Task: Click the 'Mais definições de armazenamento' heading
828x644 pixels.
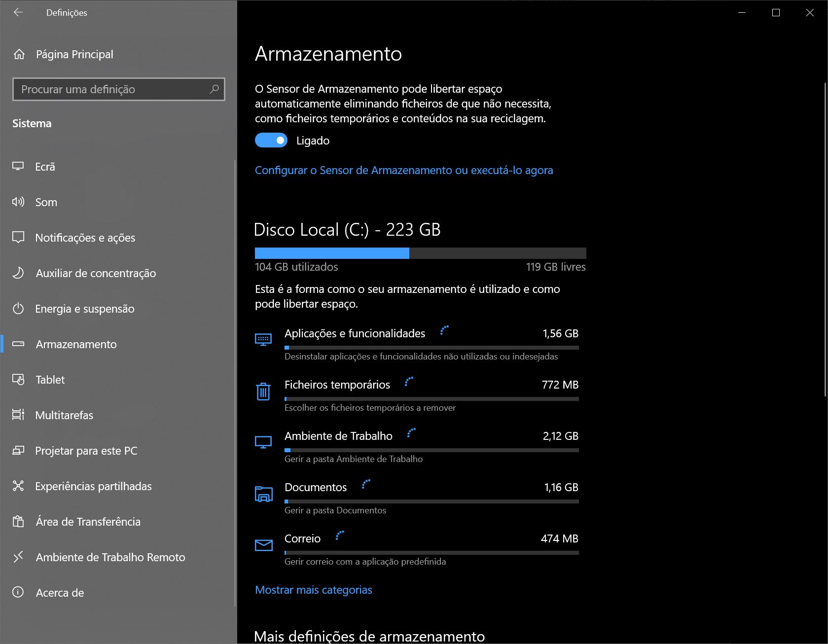Action: point(369,636)
